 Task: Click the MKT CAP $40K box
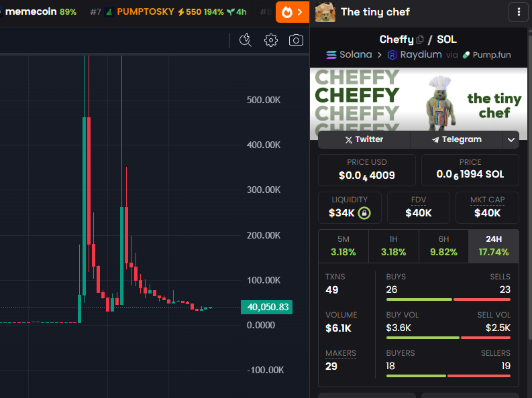coord(487,208)
